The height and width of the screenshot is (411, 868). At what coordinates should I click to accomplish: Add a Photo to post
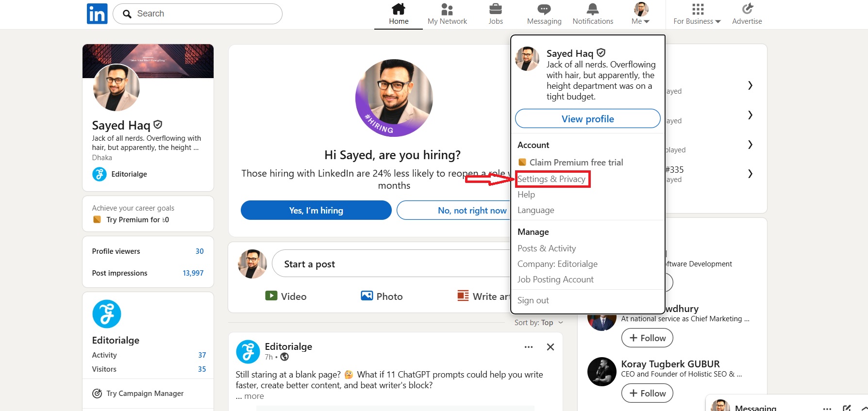pos(382,296)
